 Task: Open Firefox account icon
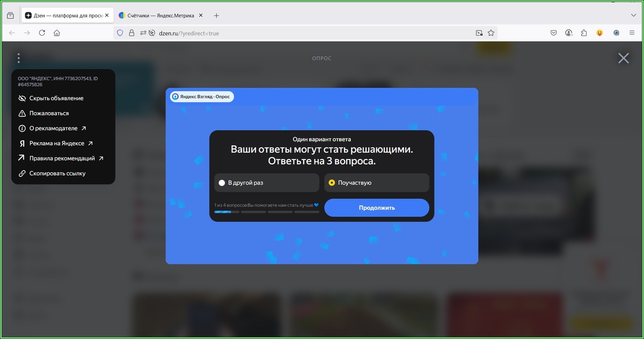569,33
